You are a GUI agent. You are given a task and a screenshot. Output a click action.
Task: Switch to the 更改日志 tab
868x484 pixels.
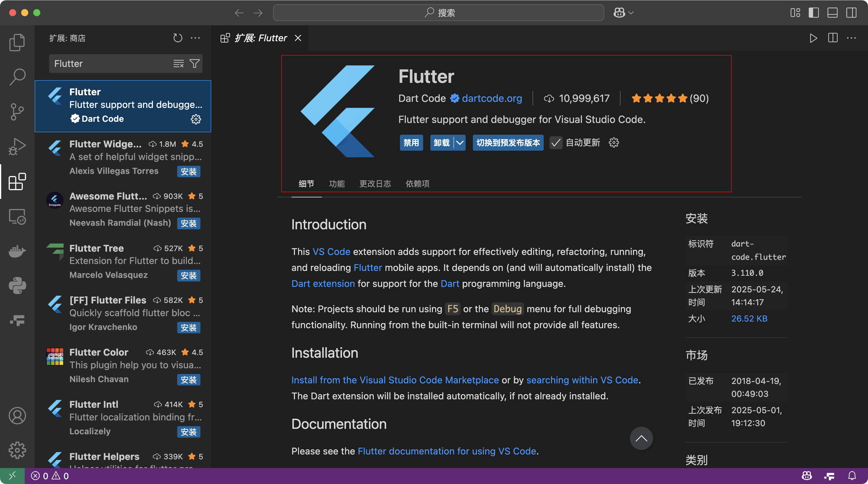[x=375, y=184]
